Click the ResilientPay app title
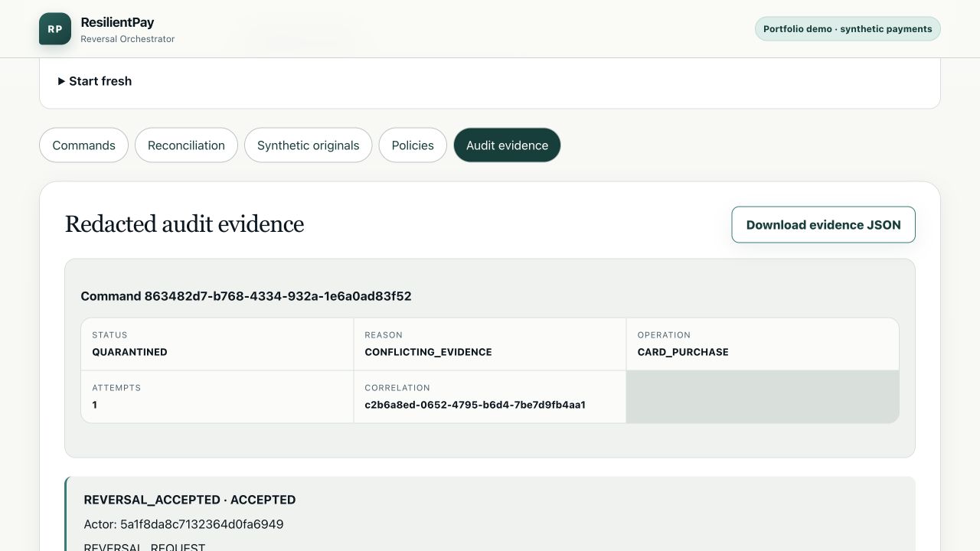The image size is (980, 551). pos(117,22)
